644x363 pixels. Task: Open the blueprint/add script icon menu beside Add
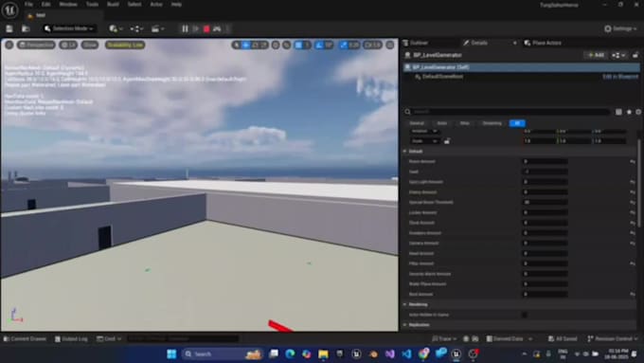pyautogui.click(x=618, y=55)
